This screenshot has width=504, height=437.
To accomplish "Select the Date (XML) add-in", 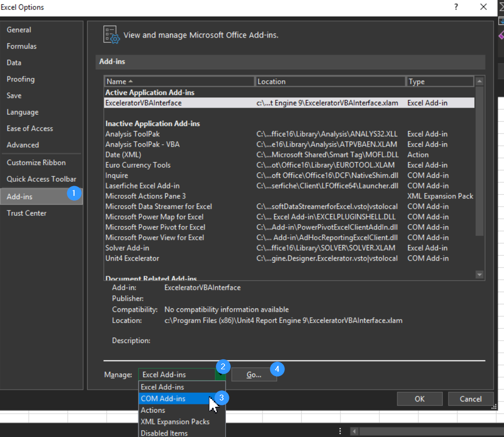I will (289, 154).
